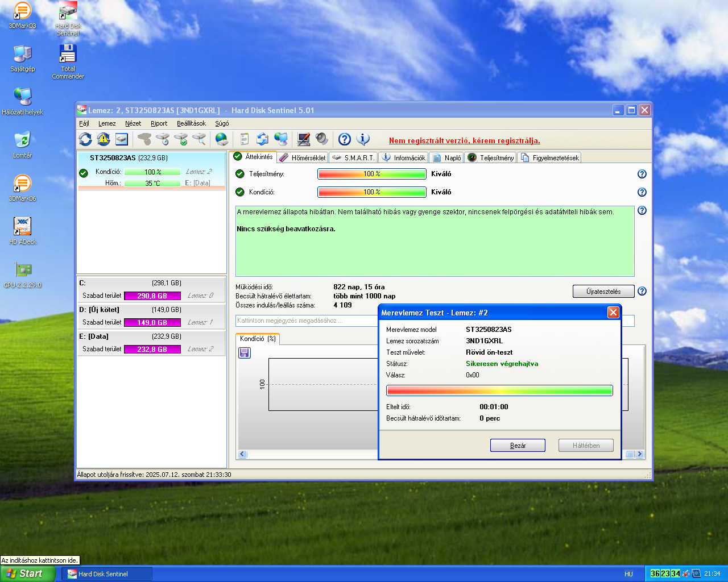This screenshot has width=728, height=582.
Task: Click the computer with pen toolbar icon
Action: (x=304, y=139)
